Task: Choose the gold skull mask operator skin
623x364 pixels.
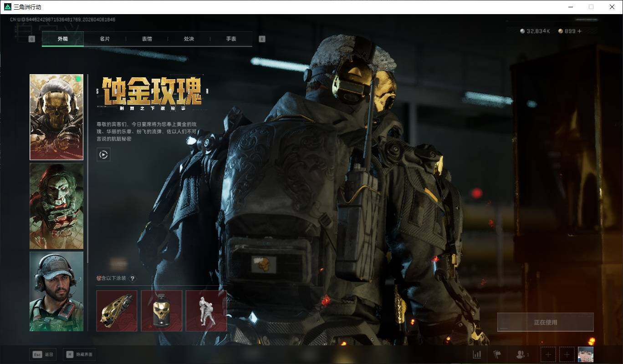Action: pyautogui.click(x=56, y=117)
